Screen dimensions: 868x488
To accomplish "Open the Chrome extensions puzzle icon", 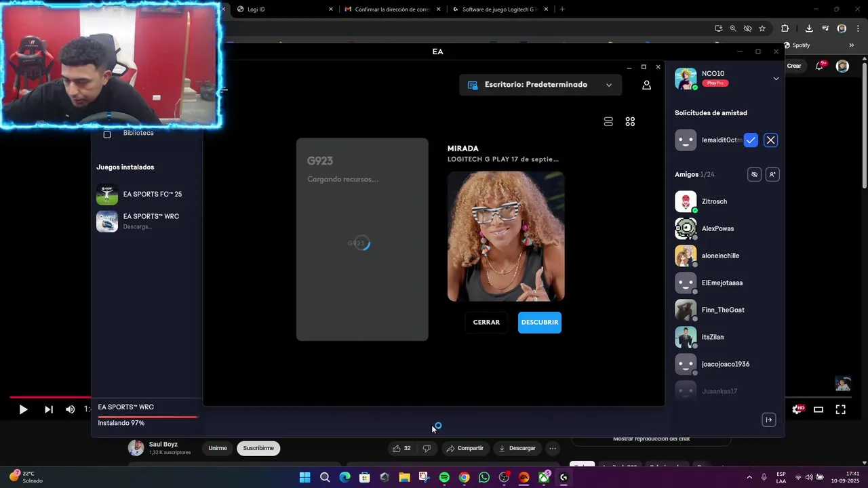I will pyautogui.click(x=785, y=28).
